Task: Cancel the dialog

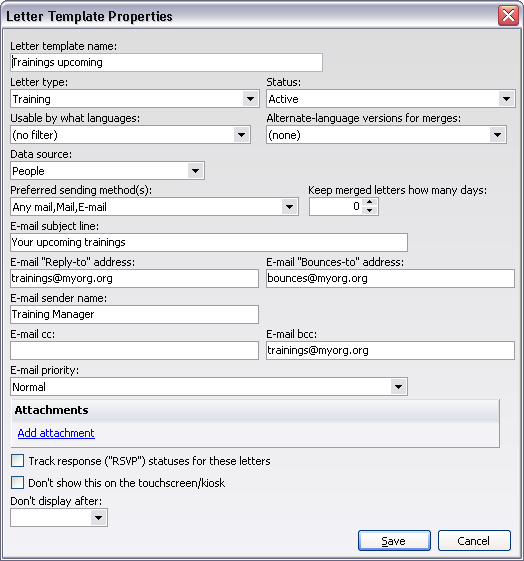Action: [474, 541]
